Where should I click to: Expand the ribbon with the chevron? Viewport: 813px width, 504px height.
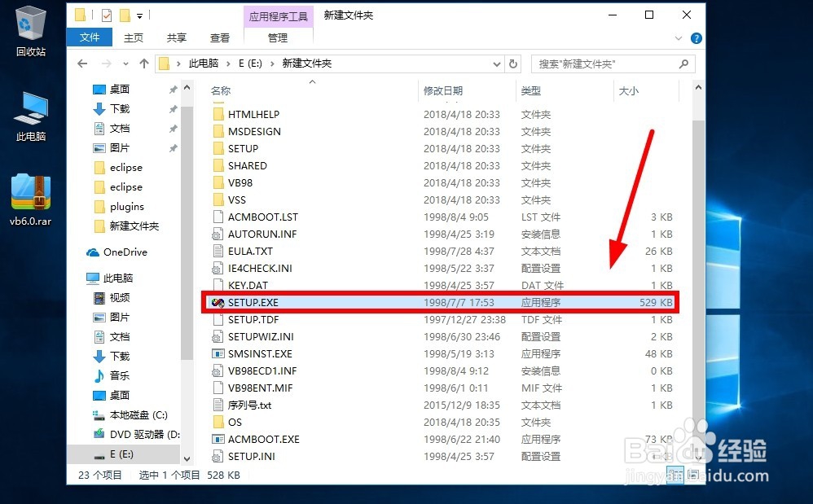tap(679, 38)
